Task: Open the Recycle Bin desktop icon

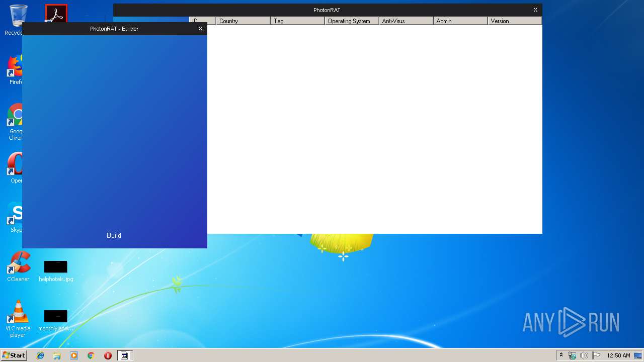Action: 15,20
